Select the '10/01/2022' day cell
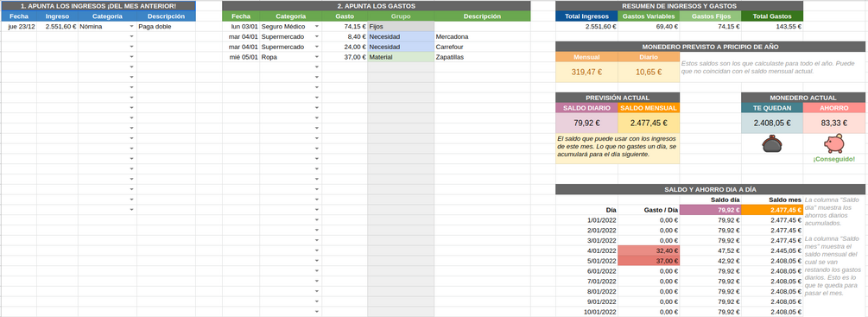Viewport: 868px width, 317px height. (586, 312)
